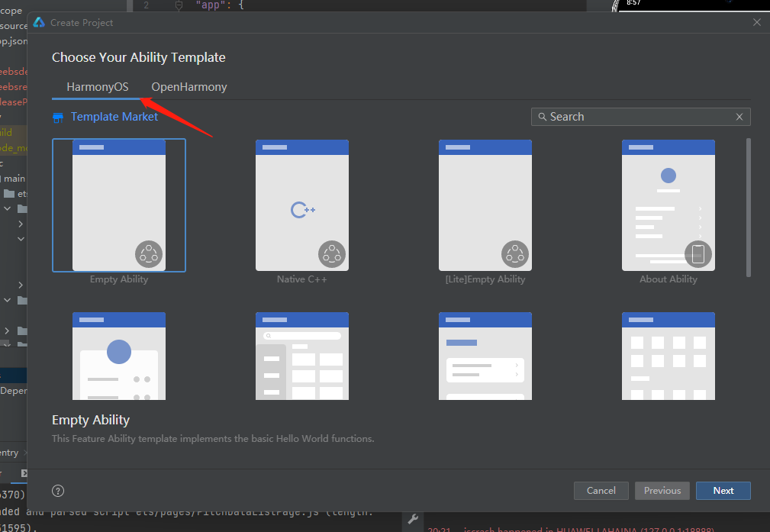770x532 pixels.
Task: Switch to the OpenHarmony tab
Action: pyautogui.click(x=189, y=87)
